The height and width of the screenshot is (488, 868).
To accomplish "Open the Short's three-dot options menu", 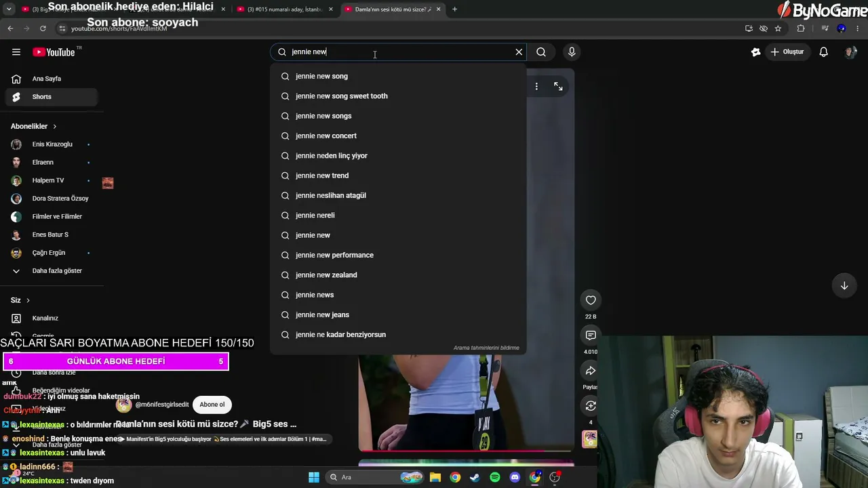I will point(536,86).
